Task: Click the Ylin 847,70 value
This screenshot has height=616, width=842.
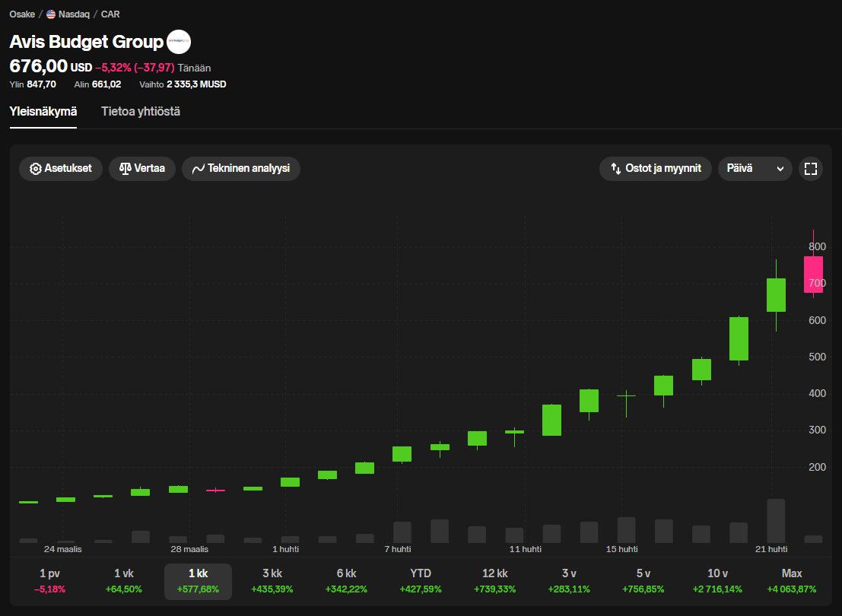Action: pos(41,84)
